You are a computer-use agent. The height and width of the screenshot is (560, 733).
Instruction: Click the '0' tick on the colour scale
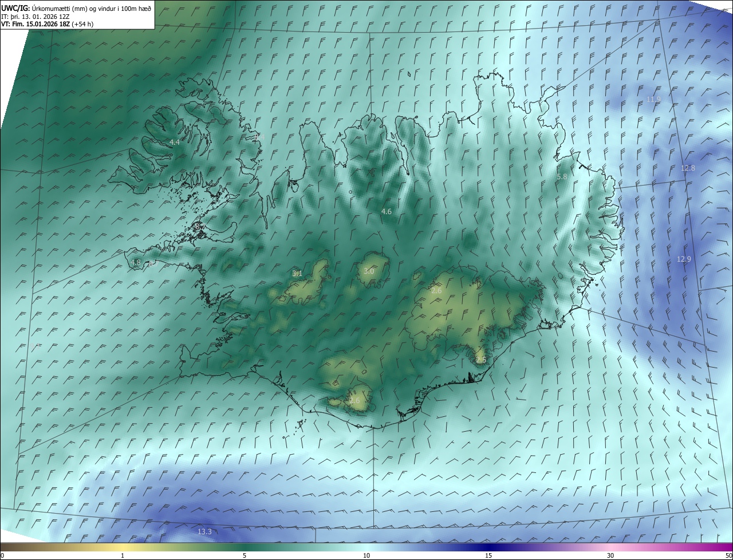[2, 555]
